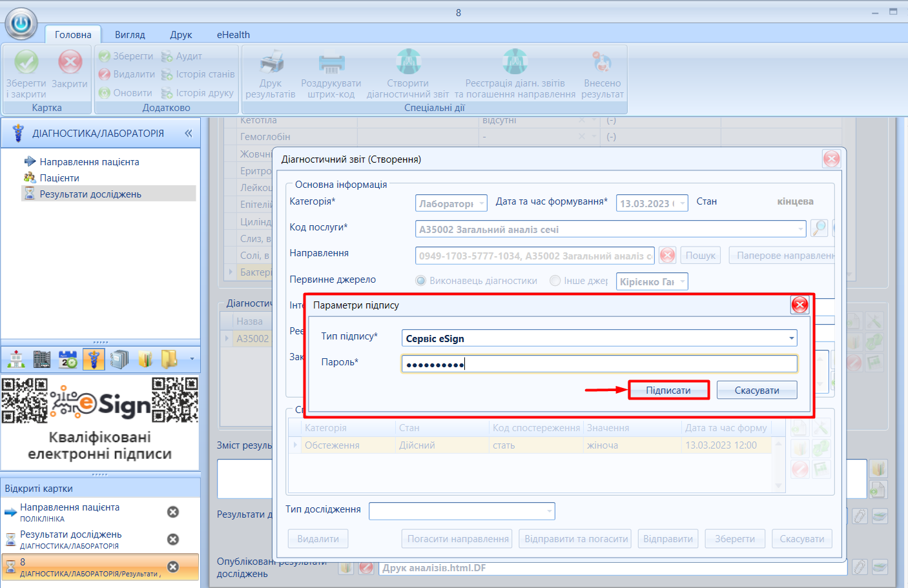908x588 pixels.
Task: Switch to the Вигляд ribbon tab
Action: [x=130, y=35]
